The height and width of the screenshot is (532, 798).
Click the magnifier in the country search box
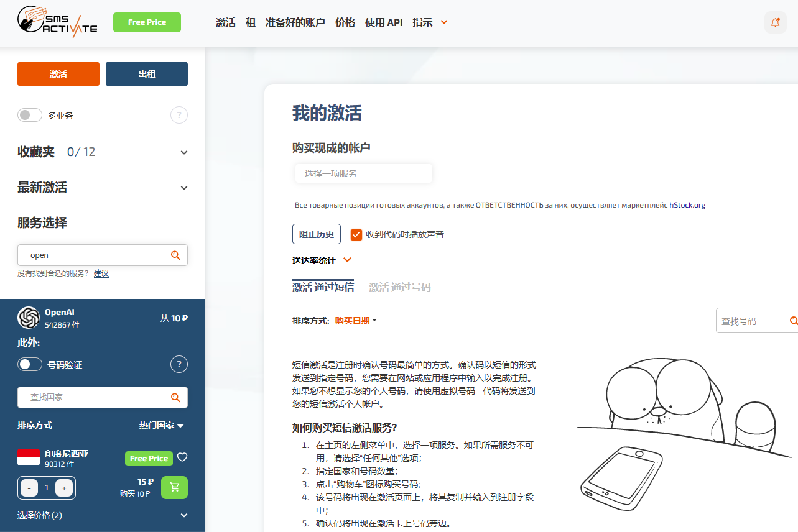tap(175, 397)
